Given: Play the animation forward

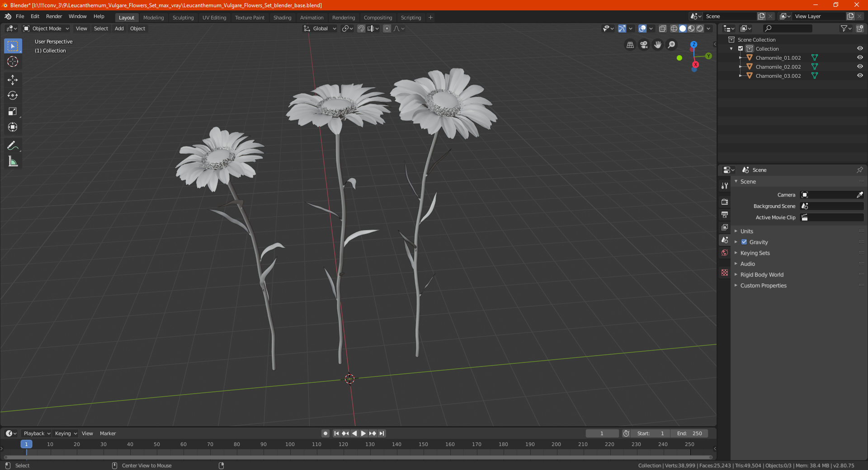Looking at the screenshot, I should (363, 433).
